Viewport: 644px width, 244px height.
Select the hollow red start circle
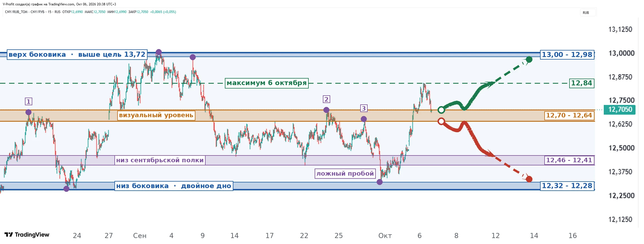tap(441, 121)
